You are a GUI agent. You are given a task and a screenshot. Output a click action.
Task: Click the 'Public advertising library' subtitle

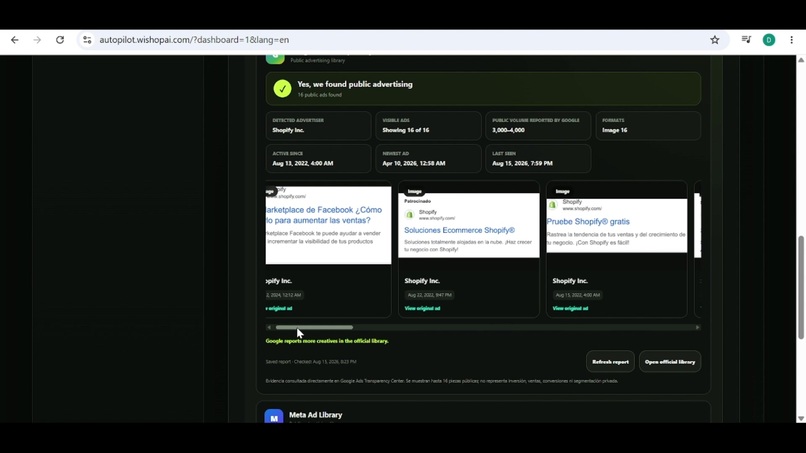318,60
